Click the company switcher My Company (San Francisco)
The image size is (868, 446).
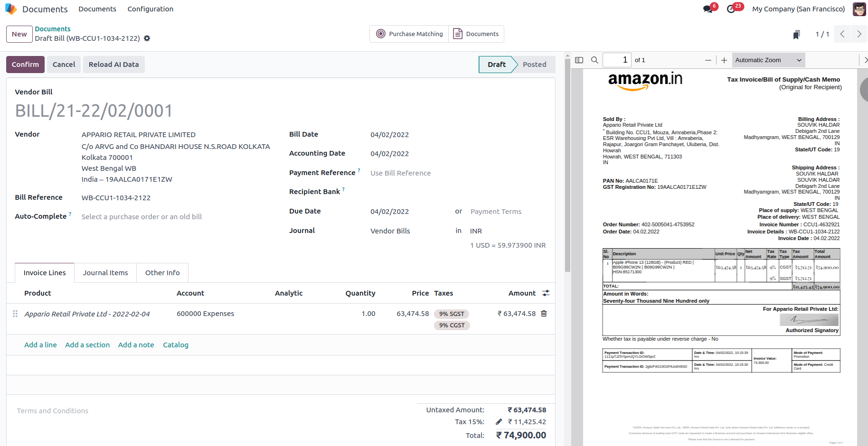point(799,9)
